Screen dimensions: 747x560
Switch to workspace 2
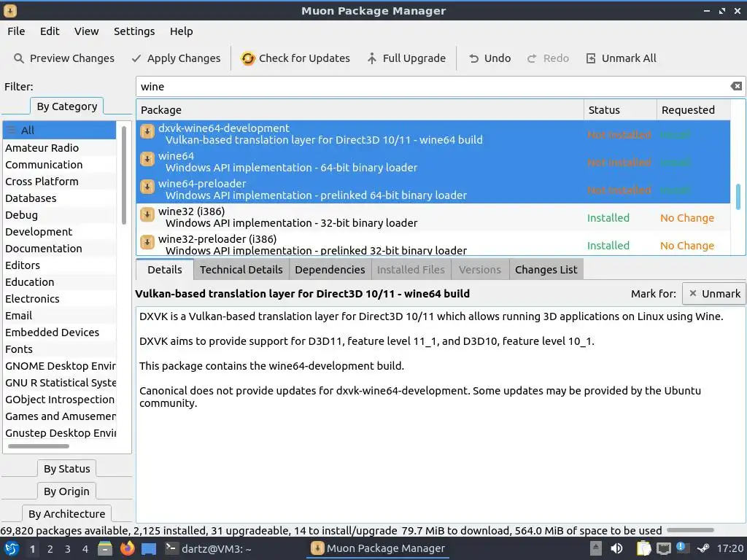click(x=50, y=549)
